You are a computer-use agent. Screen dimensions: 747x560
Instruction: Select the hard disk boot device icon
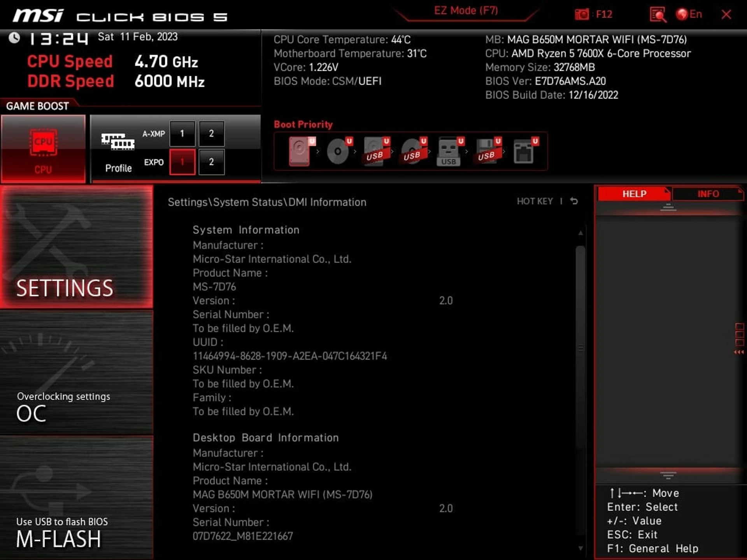click(x=302, y=151)
